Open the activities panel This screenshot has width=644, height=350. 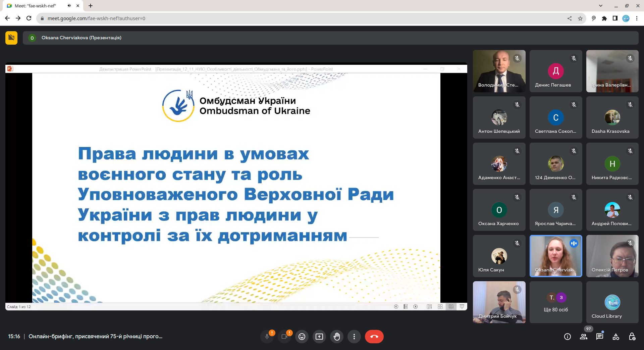coord(616,337)
